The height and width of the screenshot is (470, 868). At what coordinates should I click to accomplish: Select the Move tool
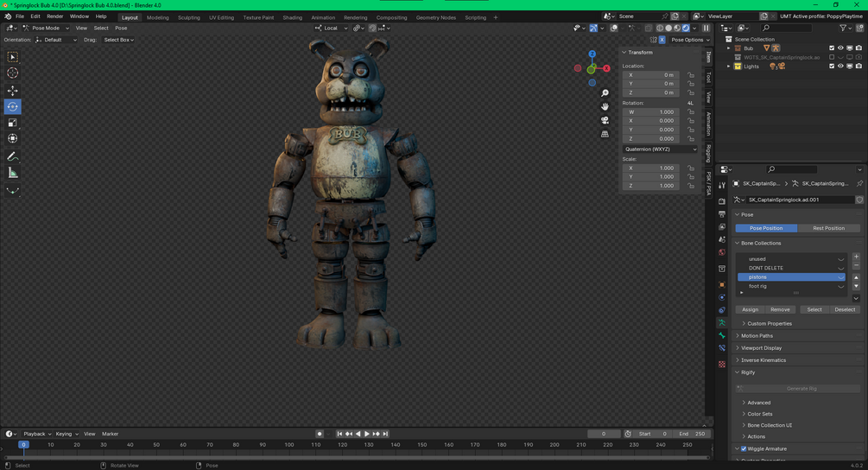[x=12, y=90]
